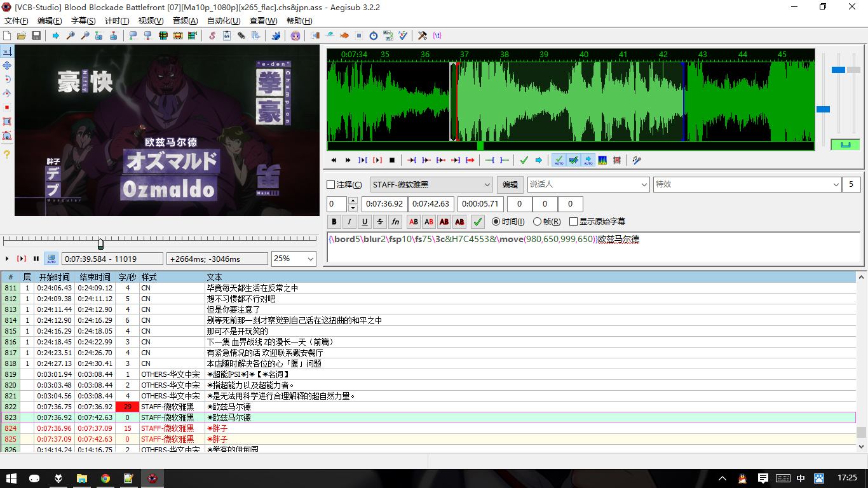868x488 pixels.
Task: Toggle the spectrum analyzer display
Action: click(602, 160)
